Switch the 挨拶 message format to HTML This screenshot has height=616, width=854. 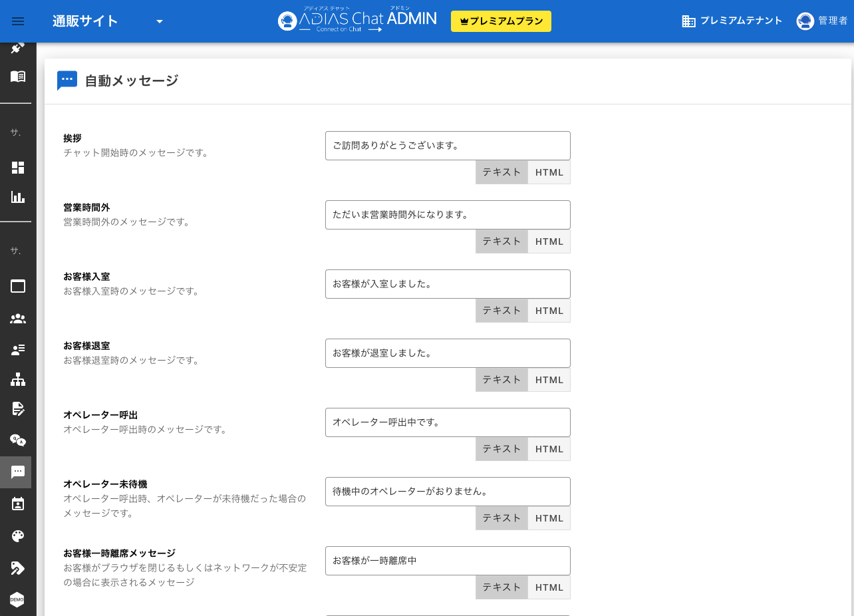coord(549,172)
